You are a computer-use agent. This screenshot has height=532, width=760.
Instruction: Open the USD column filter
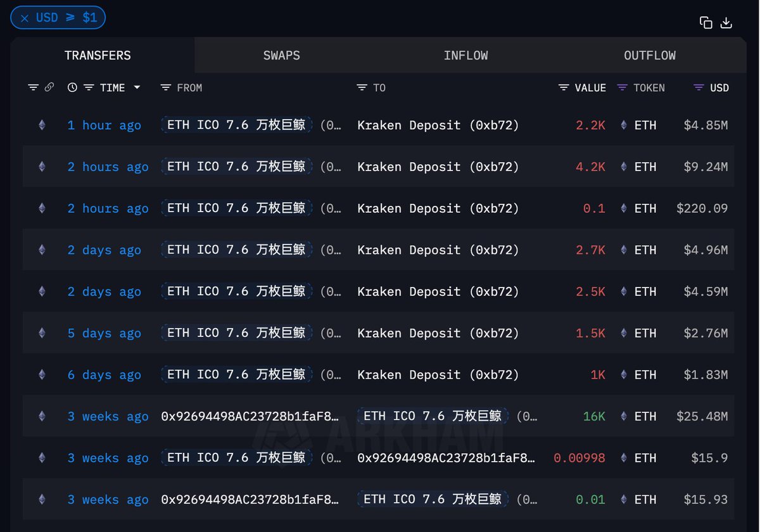[699, 87]
